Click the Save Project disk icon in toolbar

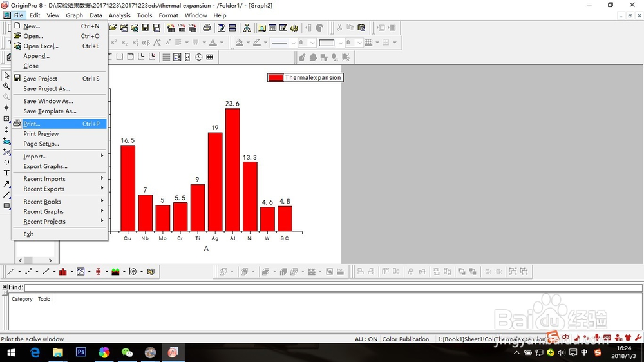click(x=145, y=28)
